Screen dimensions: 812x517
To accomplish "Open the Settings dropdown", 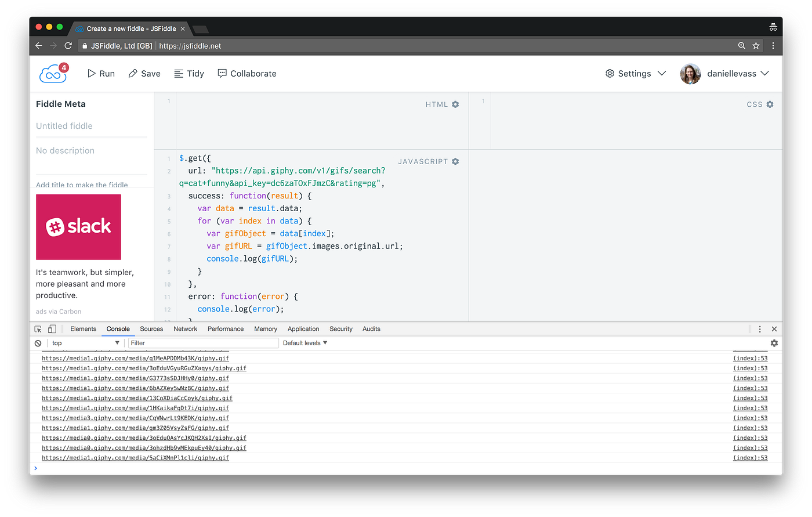I will point(635,73).
